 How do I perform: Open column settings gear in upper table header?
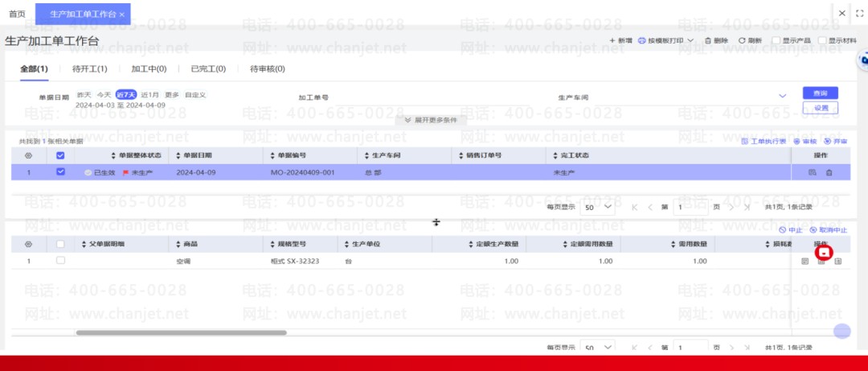click(29, 156)
